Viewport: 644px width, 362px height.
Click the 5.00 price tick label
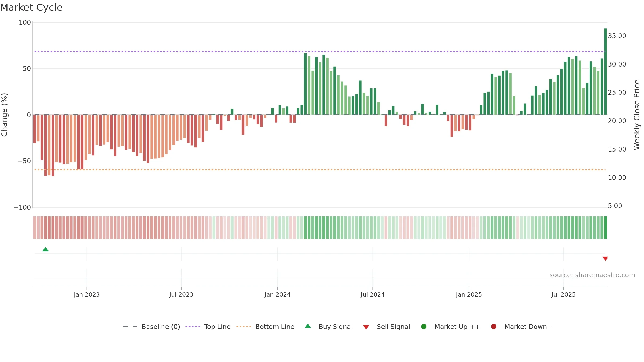615,206
